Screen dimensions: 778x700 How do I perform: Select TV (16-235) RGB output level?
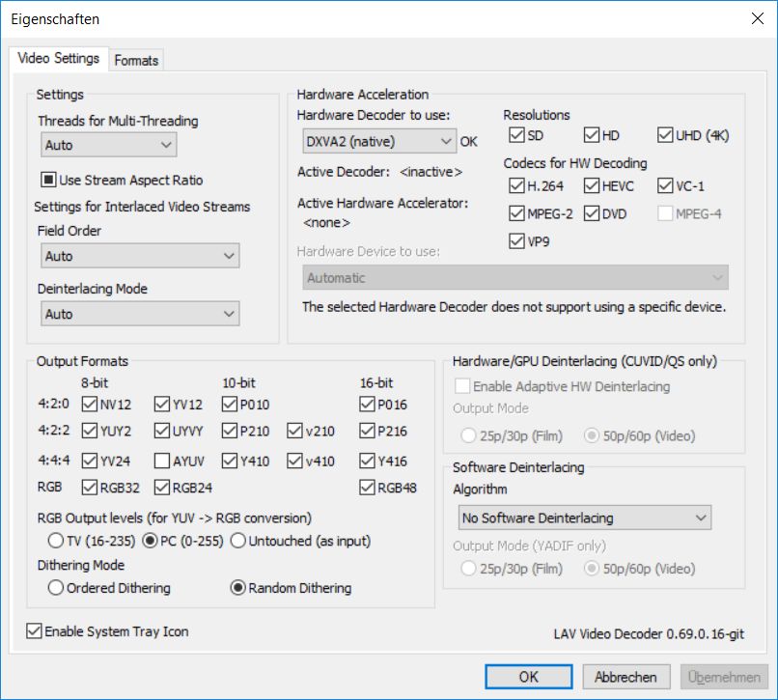(x=55, y=541)
